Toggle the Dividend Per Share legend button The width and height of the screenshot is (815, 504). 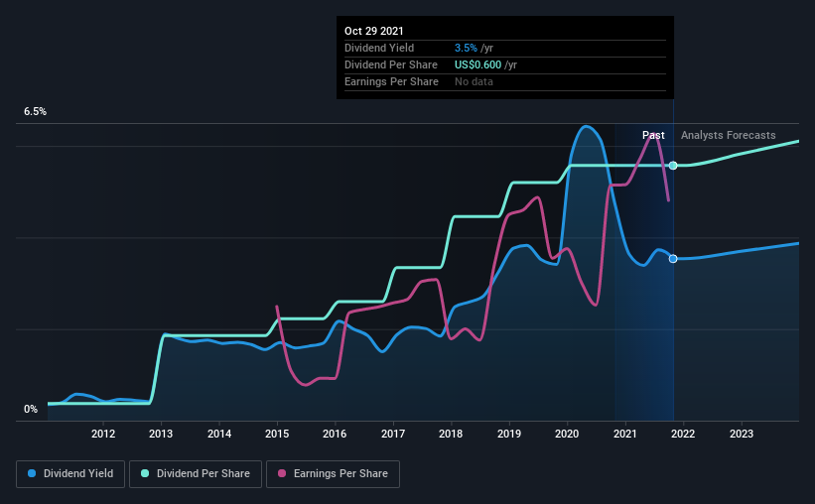click(x=196, y=474)
